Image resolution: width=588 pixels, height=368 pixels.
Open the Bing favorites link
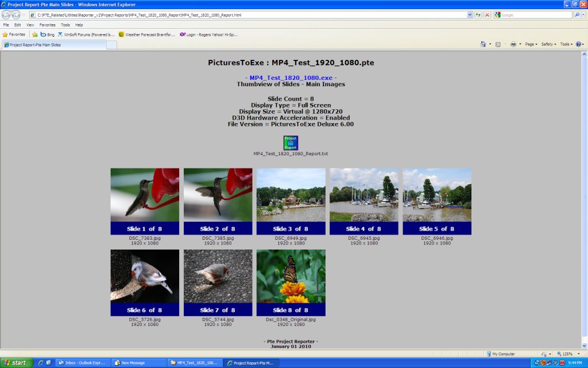tap(48, 34)
